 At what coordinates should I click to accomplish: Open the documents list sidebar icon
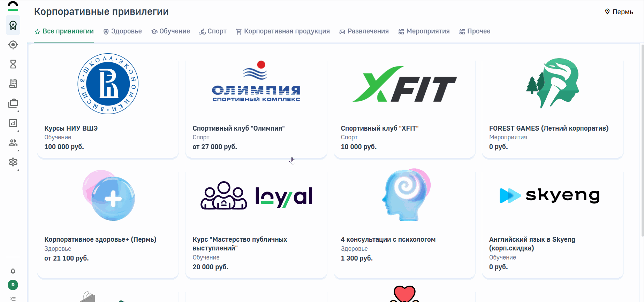click(13, 84)
